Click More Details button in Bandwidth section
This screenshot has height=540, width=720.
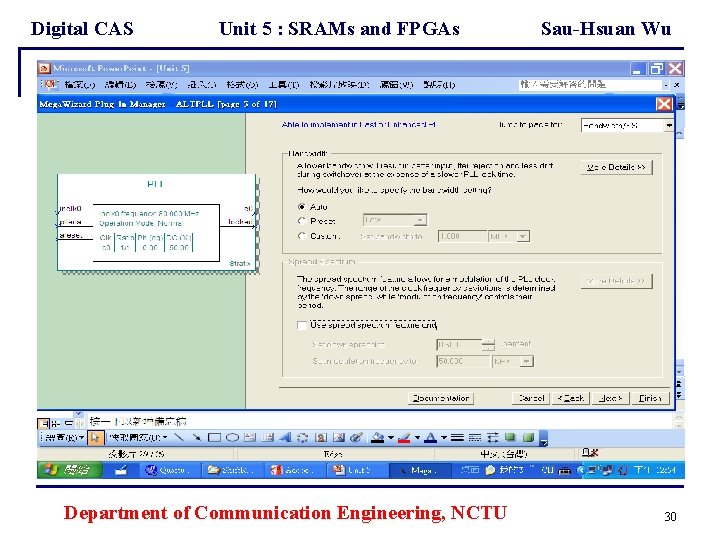(616, 167)
